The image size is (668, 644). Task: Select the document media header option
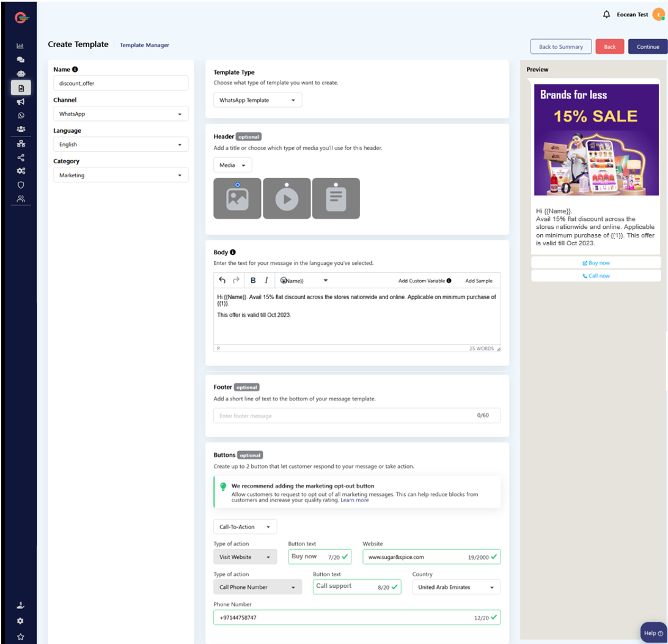pos(336,198)
